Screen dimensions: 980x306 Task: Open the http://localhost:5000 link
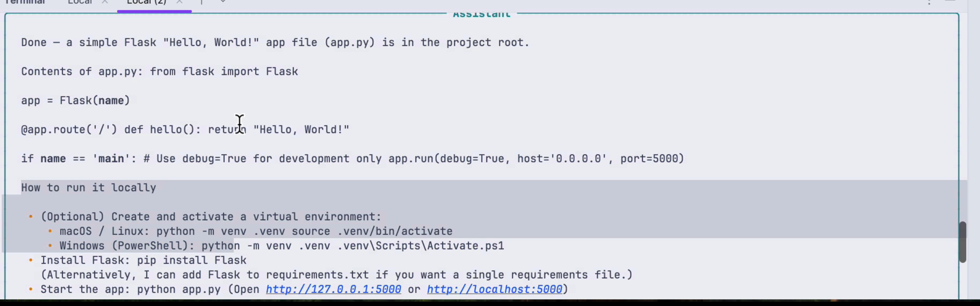point(494,289)
